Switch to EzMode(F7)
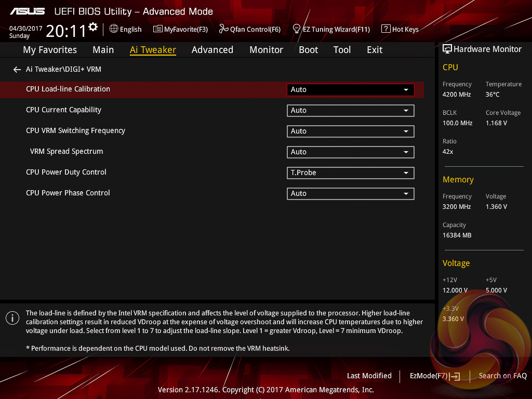This screenshot has width=532, height=399. [435, 376]
